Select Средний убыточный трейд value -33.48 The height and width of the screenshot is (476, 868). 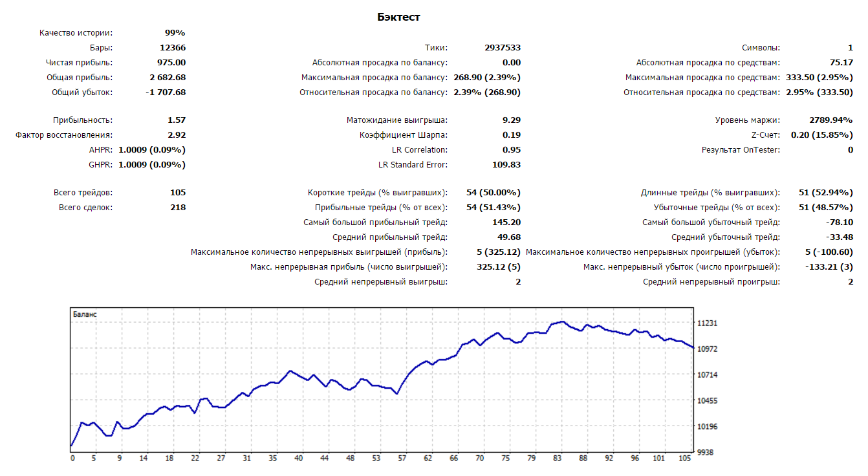click(840, 237)
